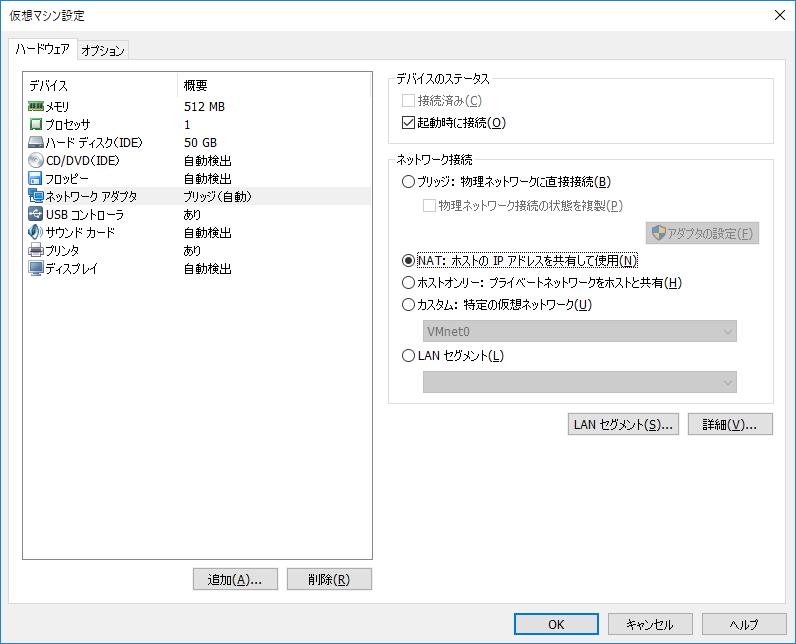The image size is (796, 644).
Task: Select the ブリッジ radio button
Action: pos(408,182)
